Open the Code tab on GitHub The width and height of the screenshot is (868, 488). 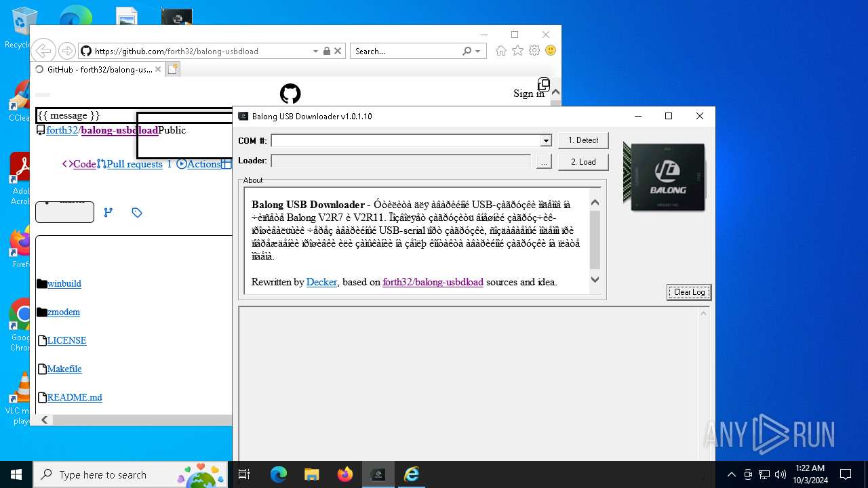(84, 164)
